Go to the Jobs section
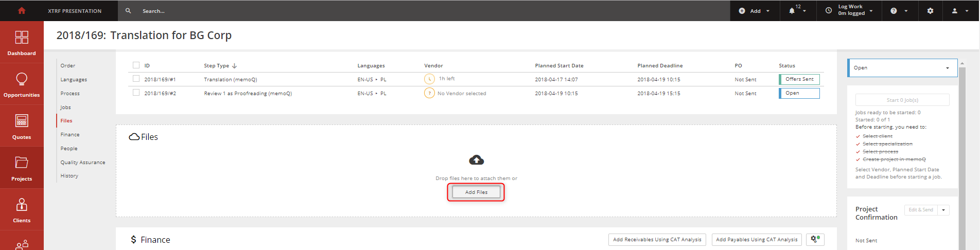 point(65,108)
